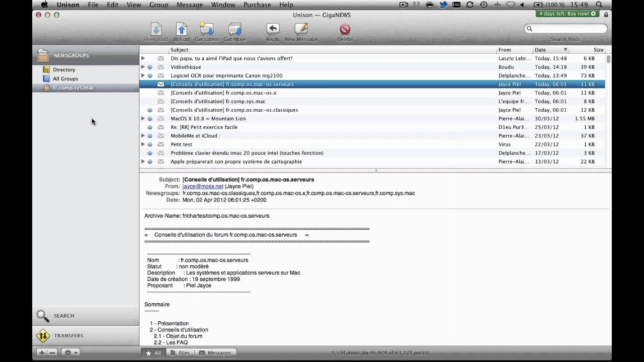The width and height of the screenshot is (644, 362).
Task: Open the Unison application menu
Action: click(x=68, y=5)
